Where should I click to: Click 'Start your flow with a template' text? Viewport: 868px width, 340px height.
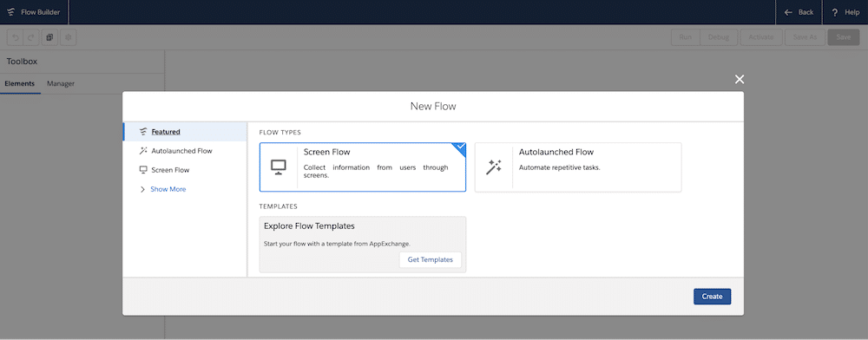click(x=337, y=243)
